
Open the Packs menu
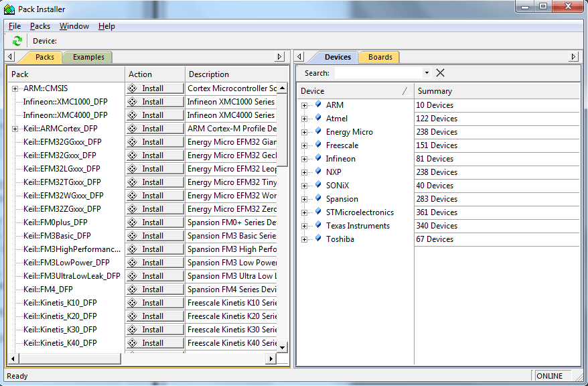click(40, 26)
